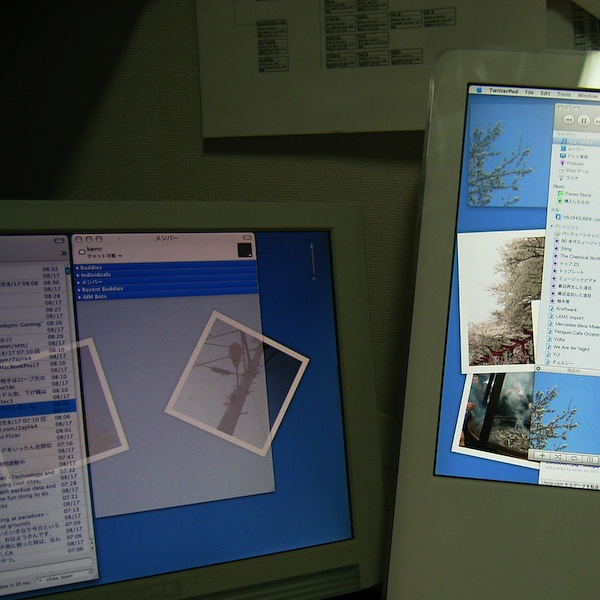Image resolution: width=600 pixels, height=600 pixels.
Task: Click the utility pole photo on desktop
Action: point(237,383)
